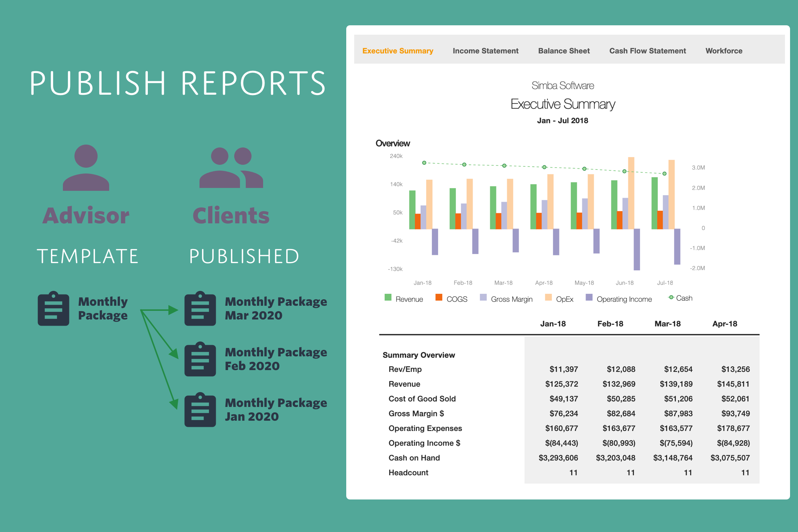Click the dashed green Cash trend line
798x532 pixels.
[544, 167]
